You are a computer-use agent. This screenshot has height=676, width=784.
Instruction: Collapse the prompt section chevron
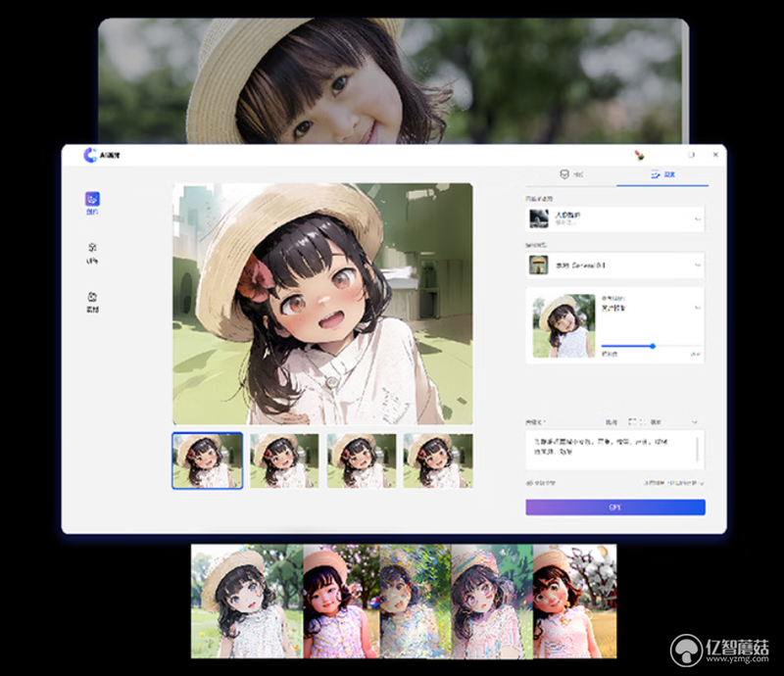[695, 422]
